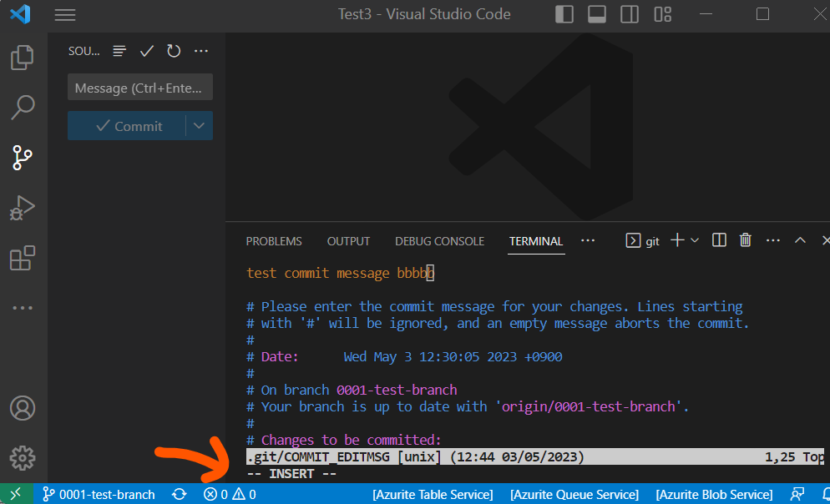Screen dimensions: 830x504
Task: Open the Manage settings gear
Action: pos(23,458)
